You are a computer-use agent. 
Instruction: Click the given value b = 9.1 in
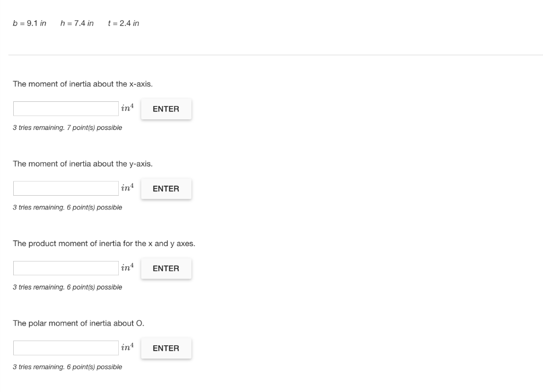(30, 23)
